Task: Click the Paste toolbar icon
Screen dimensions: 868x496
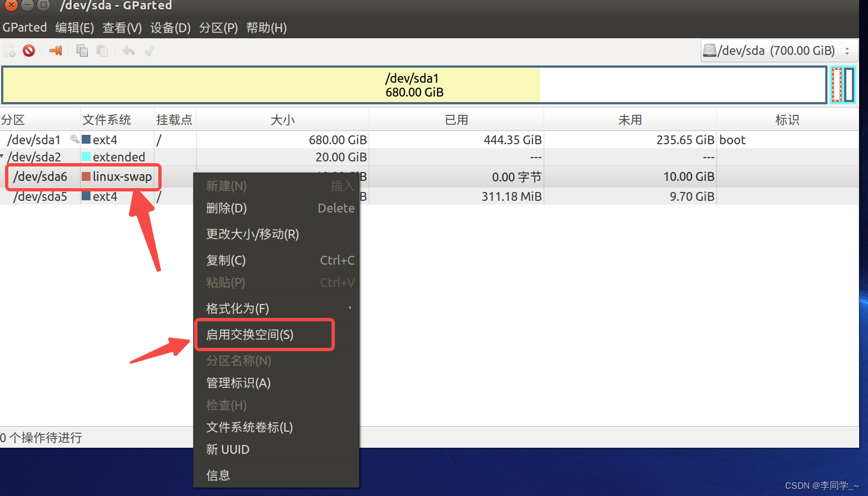Action: [102, 50]
